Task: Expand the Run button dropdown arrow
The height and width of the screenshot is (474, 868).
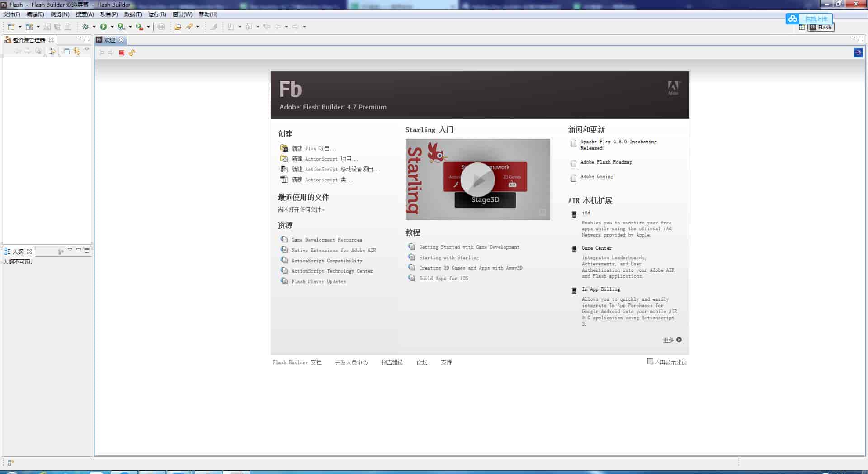Action: click(x=112, y=27)
